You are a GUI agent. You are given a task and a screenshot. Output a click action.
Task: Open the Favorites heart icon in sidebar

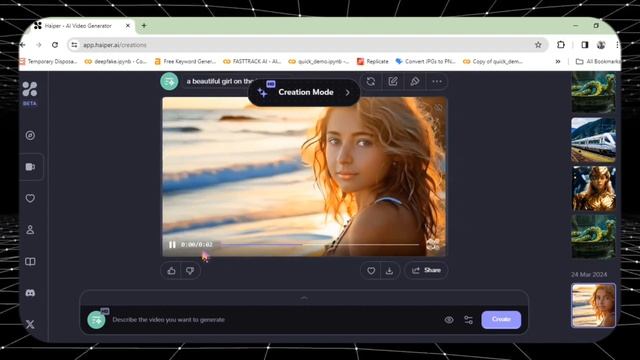tap(30, 198)
